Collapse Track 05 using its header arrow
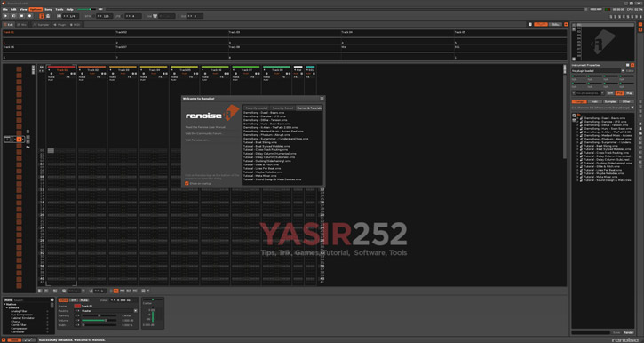The image size is (644, 343). (171, 70)
